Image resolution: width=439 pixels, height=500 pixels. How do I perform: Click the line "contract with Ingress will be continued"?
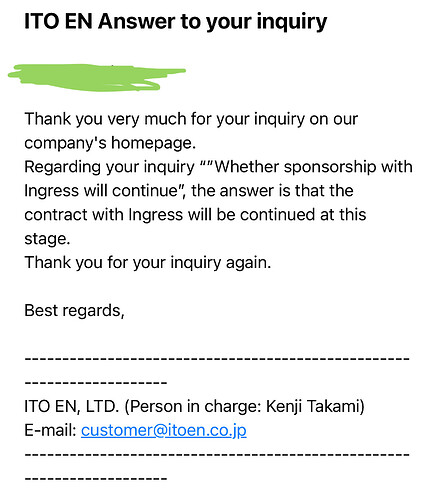(195, 215)
